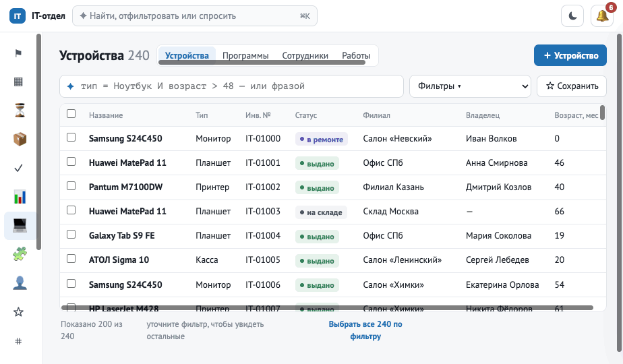The height and width of the screenshot is (364, 623).
Task: Open the Фильтры dropdown
Action: (471, 86)
